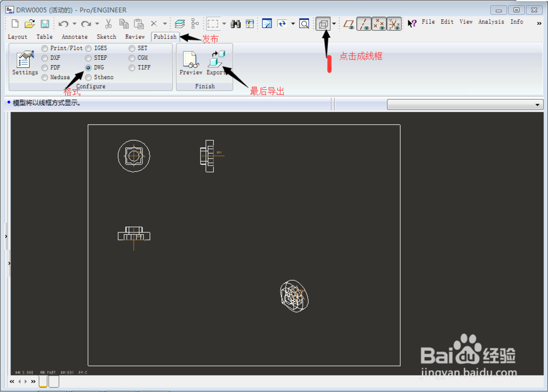Open the View menu
This screenshot has width=548, height=392.
point(466,22)
